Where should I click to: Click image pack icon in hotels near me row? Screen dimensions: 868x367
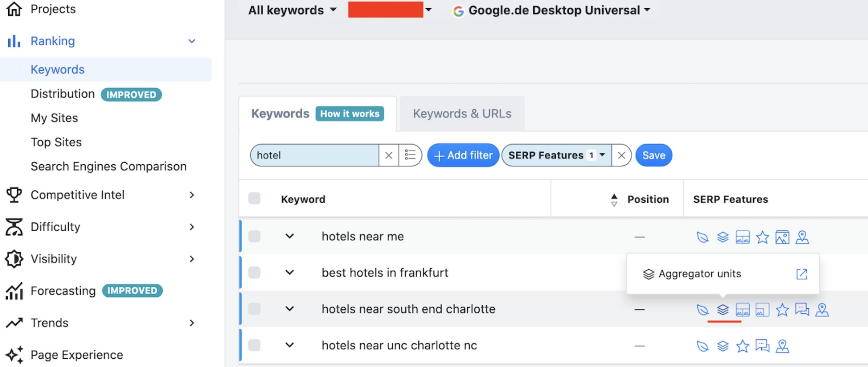click(x=782, y=237)
